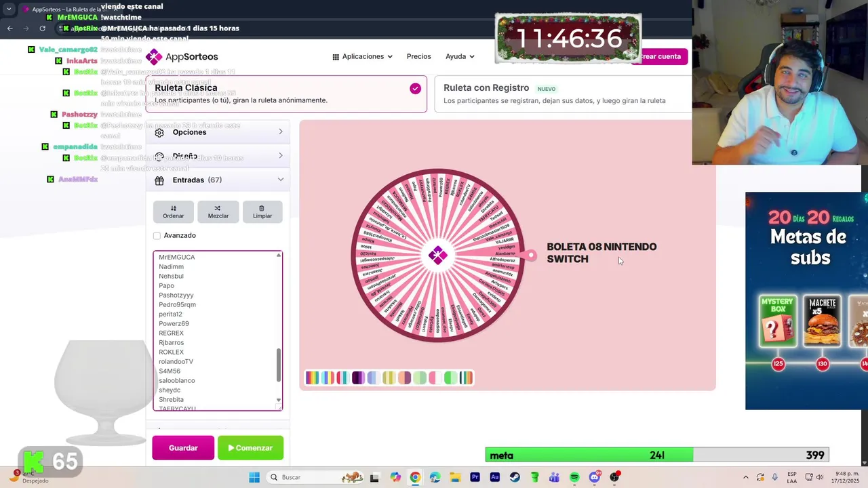868x488 pixels.
Task: Click the AppSorteos browser tab
Action: click(x=71, y=9)
